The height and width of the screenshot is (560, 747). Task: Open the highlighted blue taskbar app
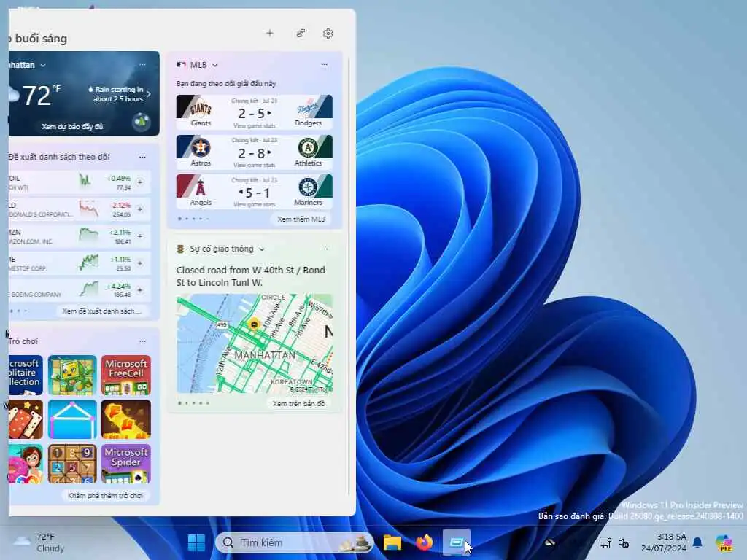tap(457, 542)
